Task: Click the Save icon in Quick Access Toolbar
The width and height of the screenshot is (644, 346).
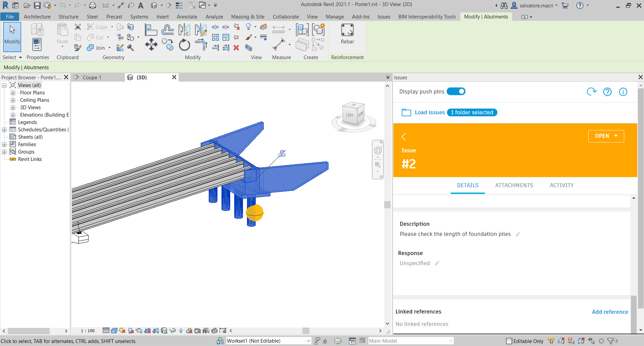Action: coord(38,5)
